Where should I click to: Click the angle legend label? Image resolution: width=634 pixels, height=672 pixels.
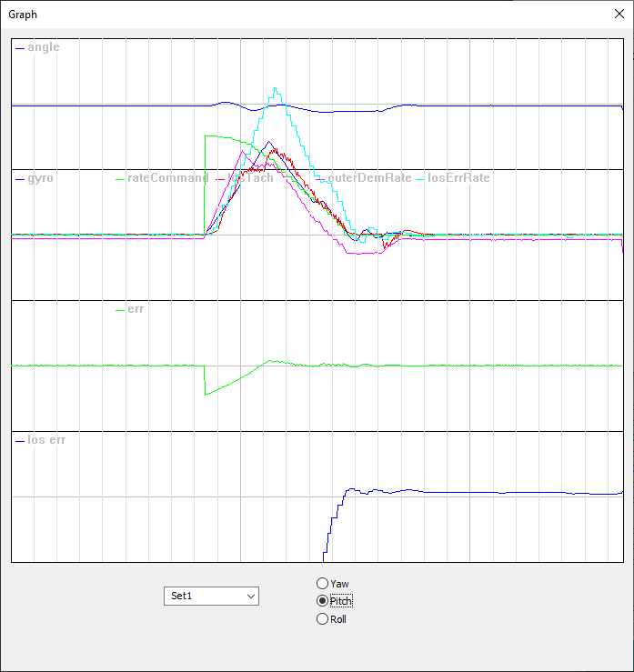[43, 47]
